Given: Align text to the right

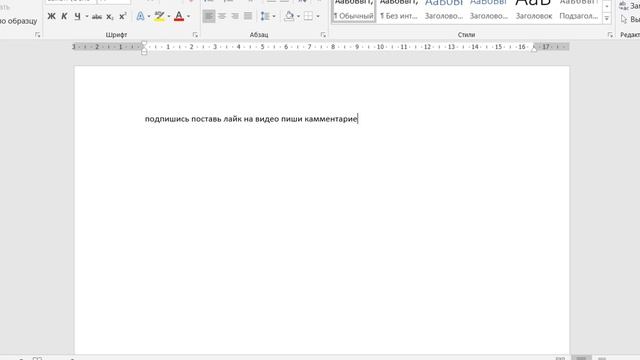Looking at the screenshot, I should coord(235,16).
